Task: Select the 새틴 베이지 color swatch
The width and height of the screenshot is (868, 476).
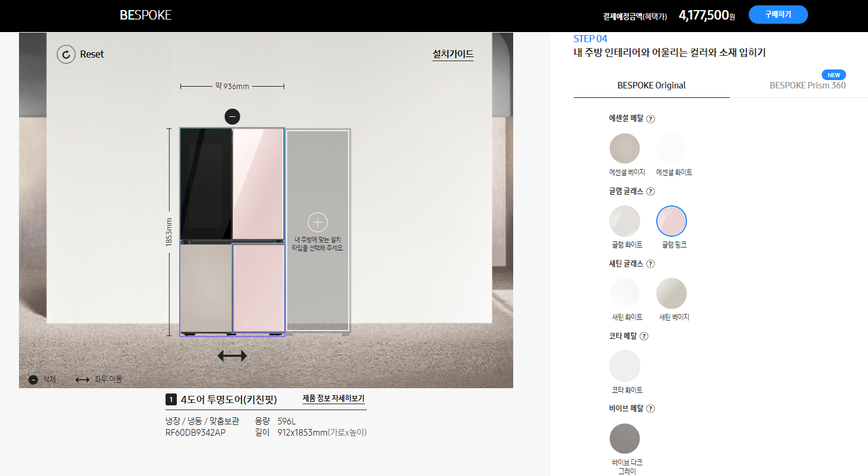Action: (x=672, y=293)
